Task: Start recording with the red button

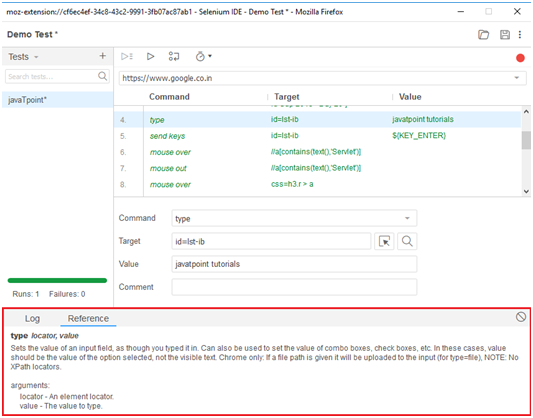Action: click(520, 58)
